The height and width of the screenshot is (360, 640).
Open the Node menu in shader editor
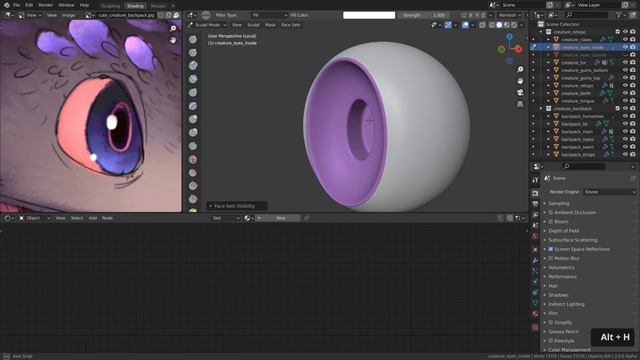point(107,218)
